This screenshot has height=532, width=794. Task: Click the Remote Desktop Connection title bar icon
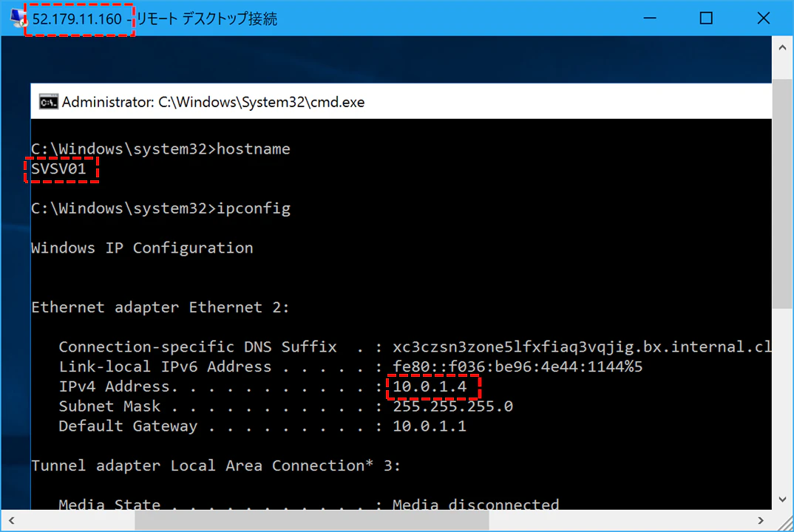tap(18, 18)
